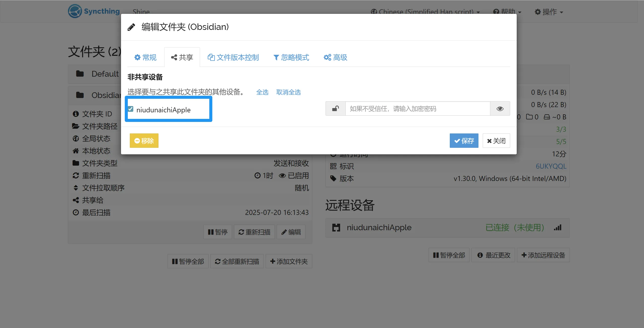Click the 重新扫描 refresh icon in details
This screenshot has width=644, height=328.
(76, 175)
